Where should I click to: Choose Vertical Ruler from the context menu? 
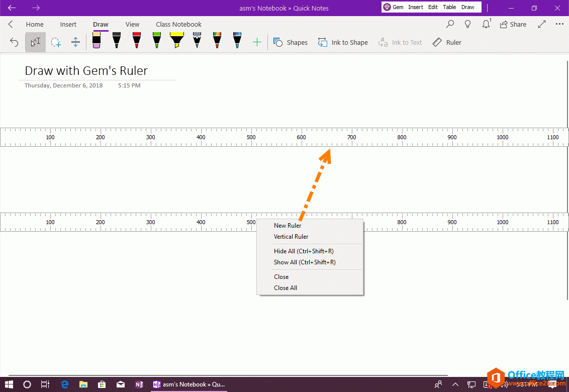(x=291, y=237)
